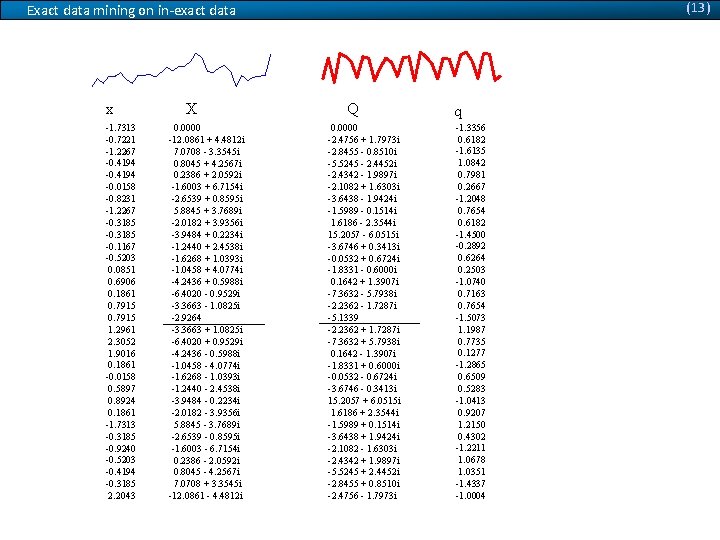Select the x value -0.9240
The image size is (720, 540).
(120, 449)
